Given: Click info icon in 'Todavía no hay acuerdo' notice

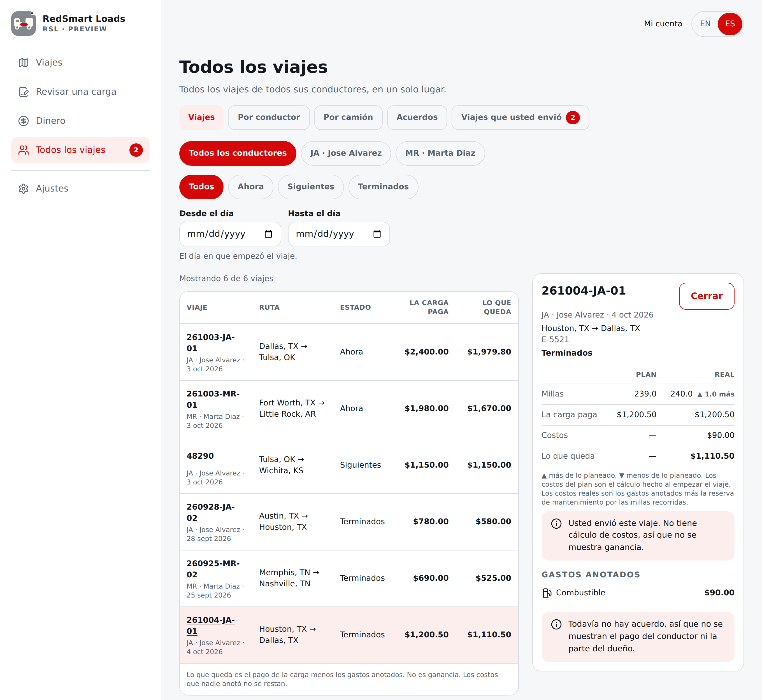Looking at the screenshot, I should (556, 625).
